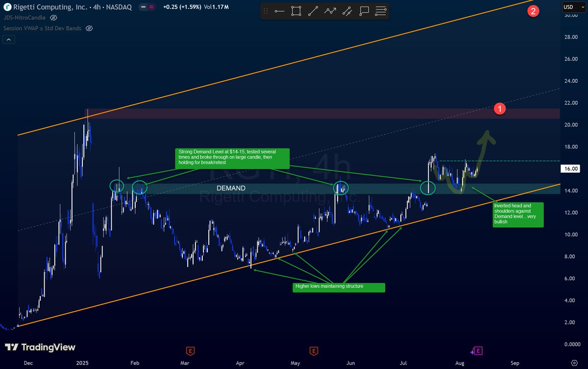
Task: Toggle the pink wave pill next to NASDAQ
Action: pyautogui.click(x=151, y=7)
